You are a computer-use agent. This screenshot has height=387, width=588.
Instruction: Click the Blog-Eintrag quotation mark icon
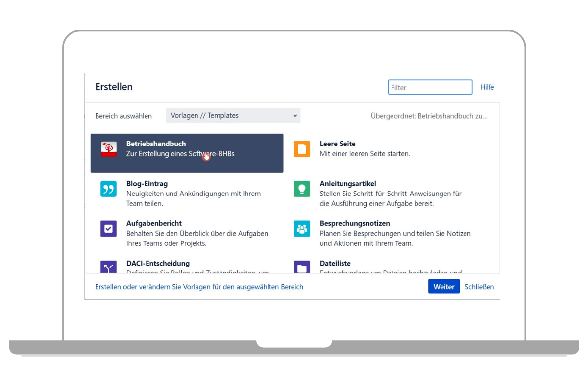[108, 189]
